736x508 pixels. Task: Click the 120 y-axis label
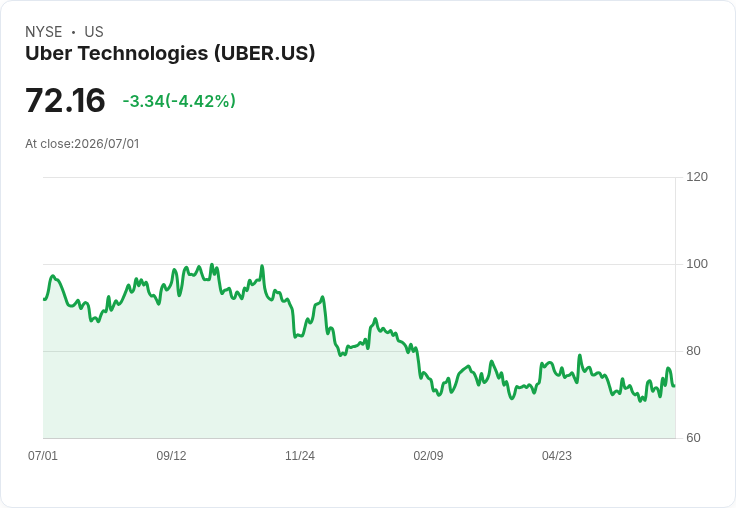pyautogui.click(x=697, y=177)
